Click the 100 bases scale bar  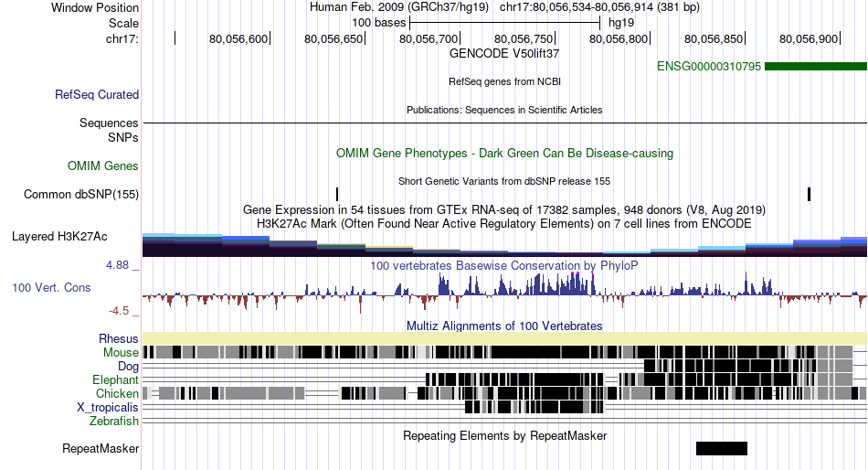(504, 23)
